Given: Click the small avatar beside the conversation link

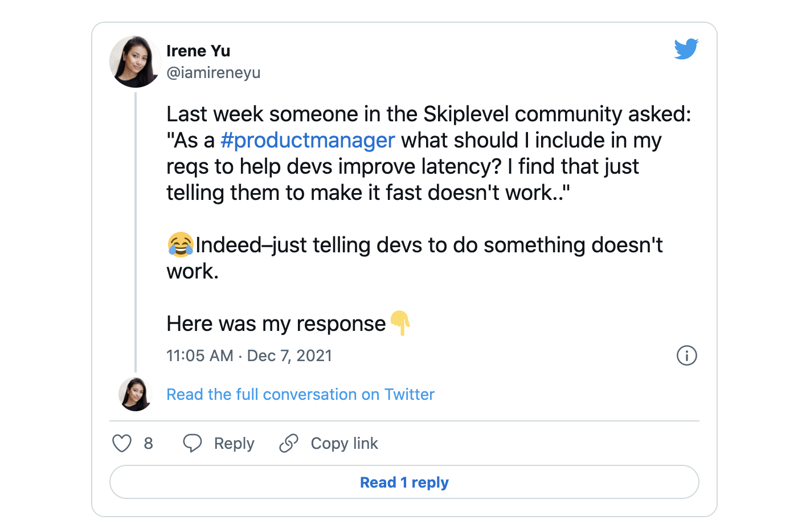Looking at the screenshot, I should (136, 394).
